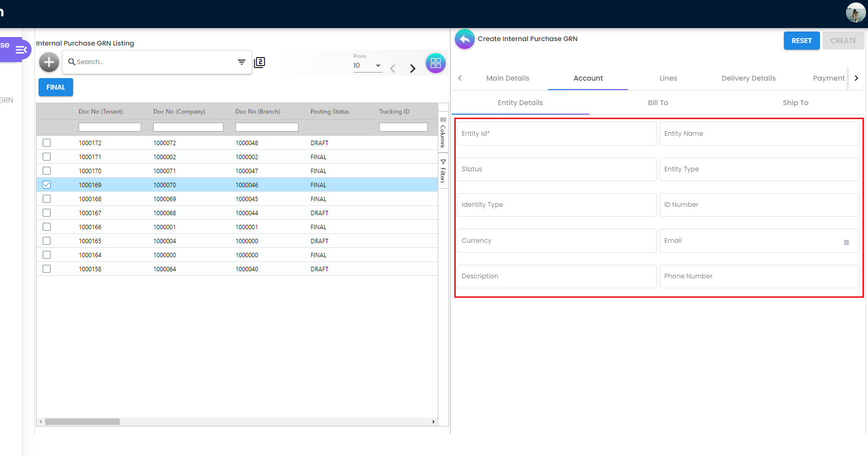
Task: Switch to the Lines tab
Action: tap(668, 78)
